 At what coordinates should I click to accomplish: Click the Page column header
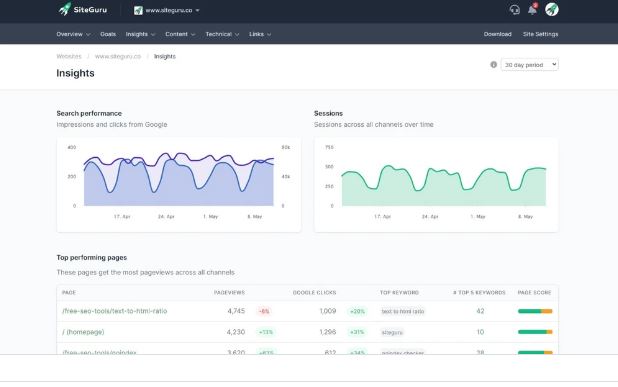69,292
